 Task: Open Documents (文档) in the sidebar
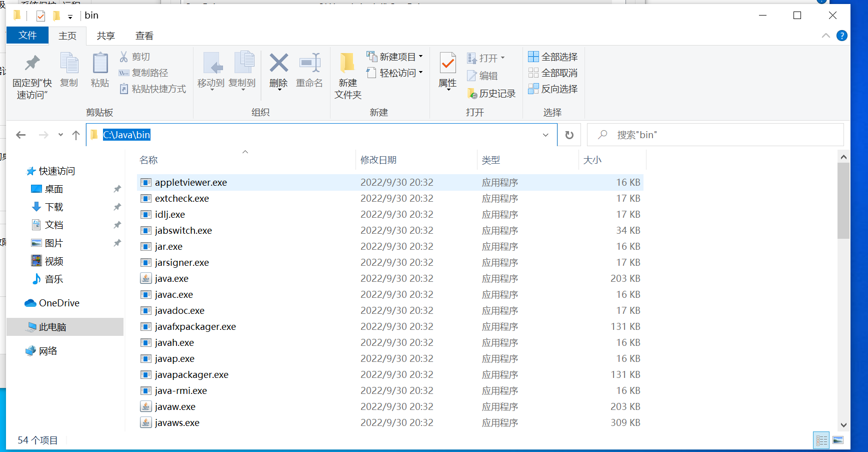point(47,225)
